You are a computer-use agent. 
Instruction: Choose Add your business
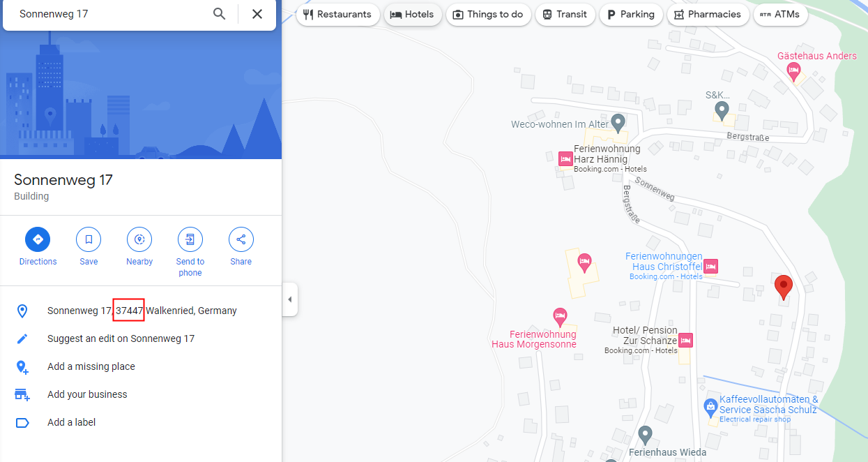click(87, 394)
